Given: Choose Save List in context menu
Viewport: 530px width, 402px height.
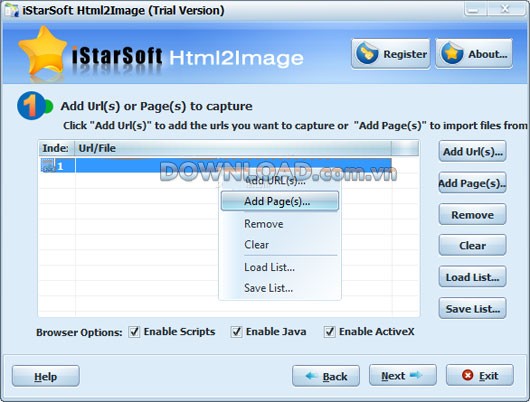Looking at the screenshot, I should coord(280,288).
